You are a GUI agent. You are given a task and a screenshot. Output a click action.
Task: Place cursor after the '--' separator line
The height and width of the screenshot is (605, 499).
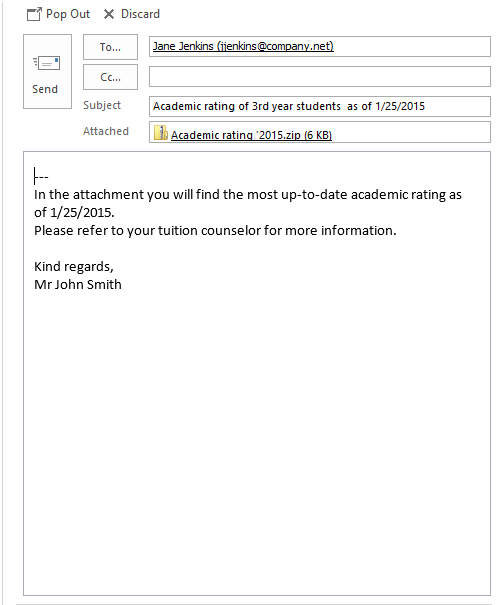[49, 177]
